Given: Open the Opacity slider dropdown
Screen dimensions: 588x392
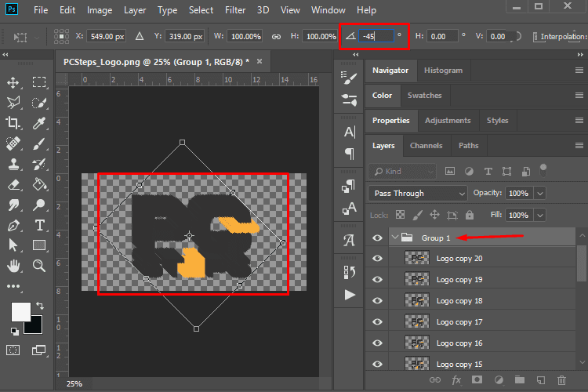Looking at the screenshot, I should click(540, 193).
